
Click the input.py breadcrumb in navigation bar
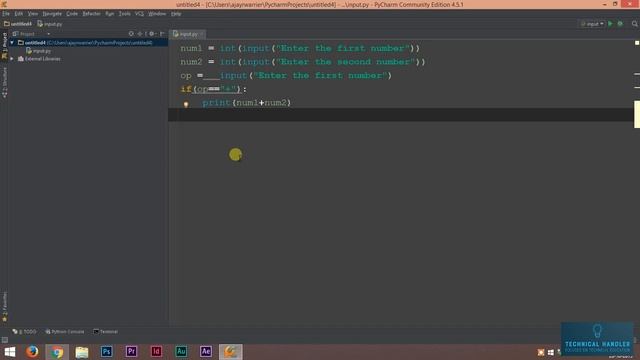(x=50, y=24)
